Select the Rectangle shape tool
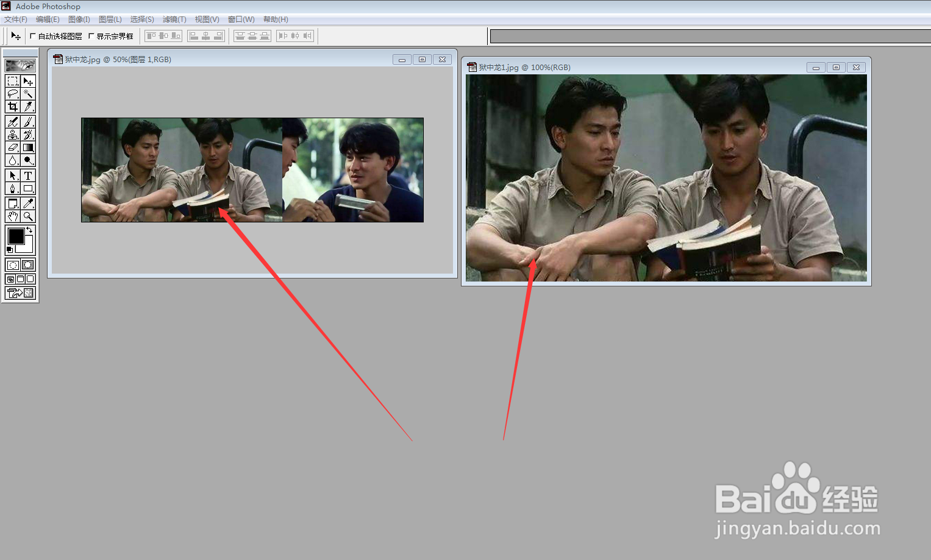Image resolution: width=931 pixels, height=560 pixels. coord(28,188)
